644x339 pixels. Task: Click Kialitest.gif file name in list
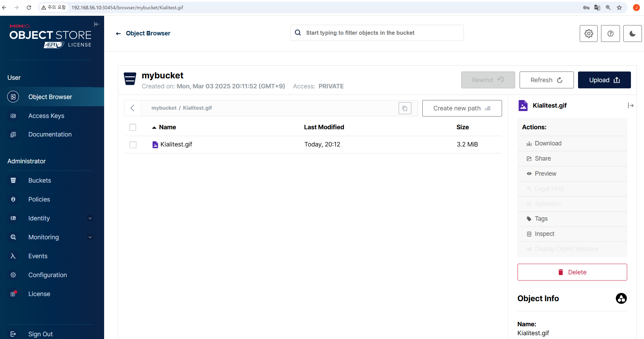point(176,144)
